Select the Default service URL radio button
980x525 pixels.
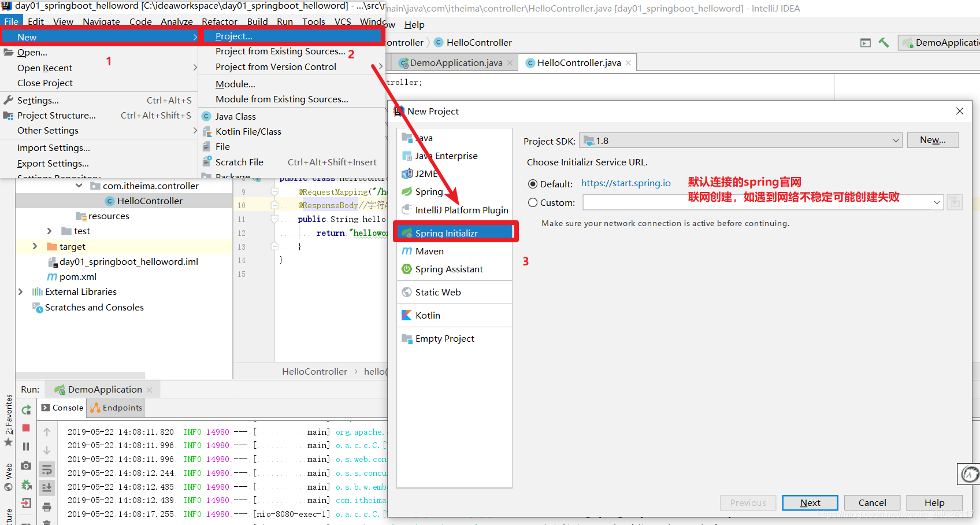[x=533, y=184]
